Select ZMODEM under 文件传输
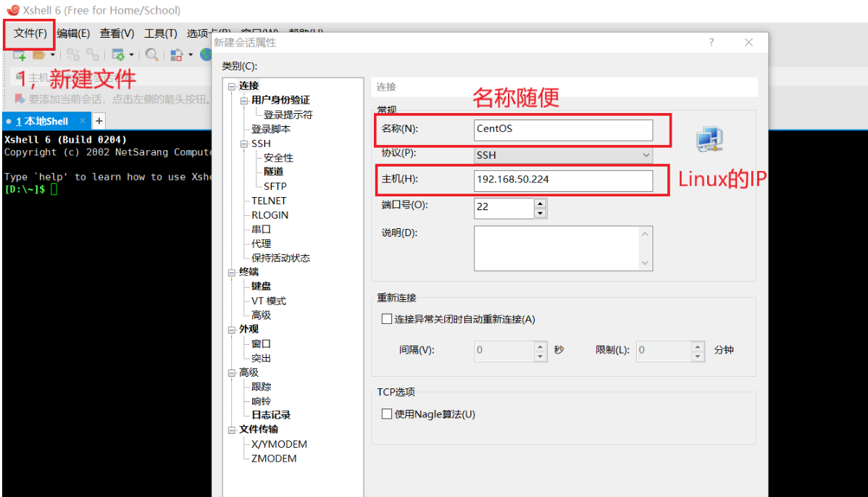This screenshot has height=497, width=868. pos(273,459)
